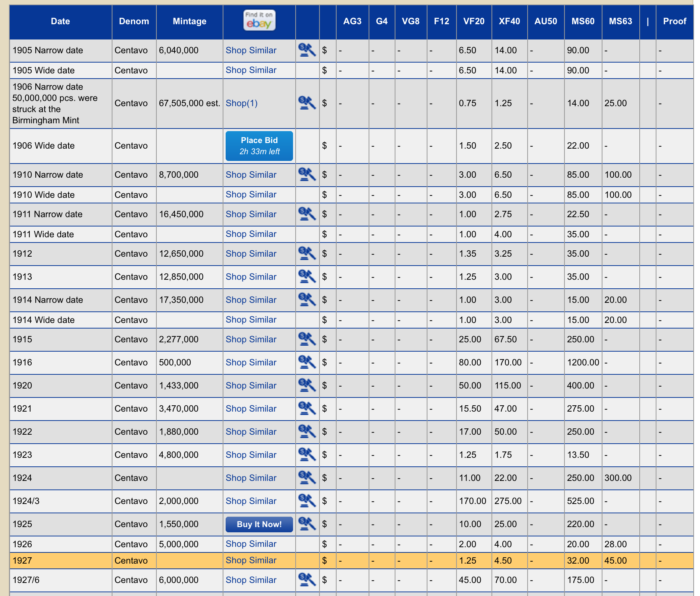This screenshot has height=596, width=700.
Task: Select mintage 67,505,000 est. cell
Action: pos(190,103)
